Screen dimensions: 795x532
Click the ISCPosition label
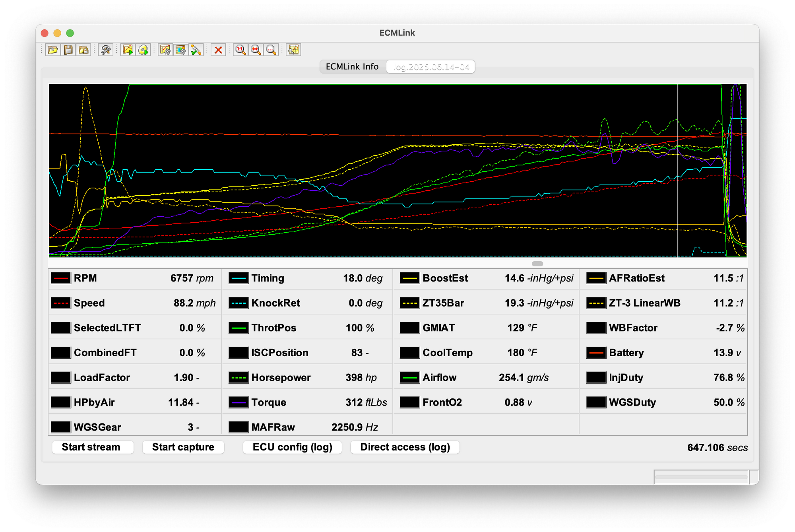coord(280,353)
